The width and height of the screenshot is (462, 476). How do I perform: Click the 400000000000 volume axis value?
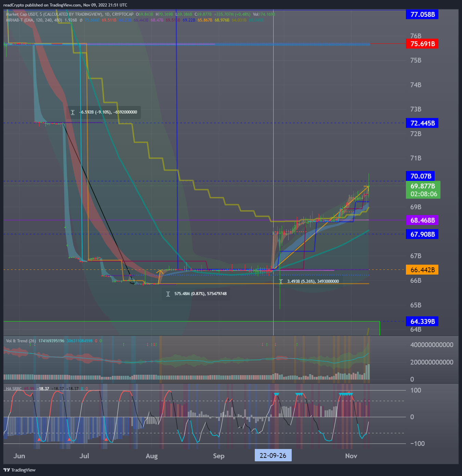coord(432,345)
